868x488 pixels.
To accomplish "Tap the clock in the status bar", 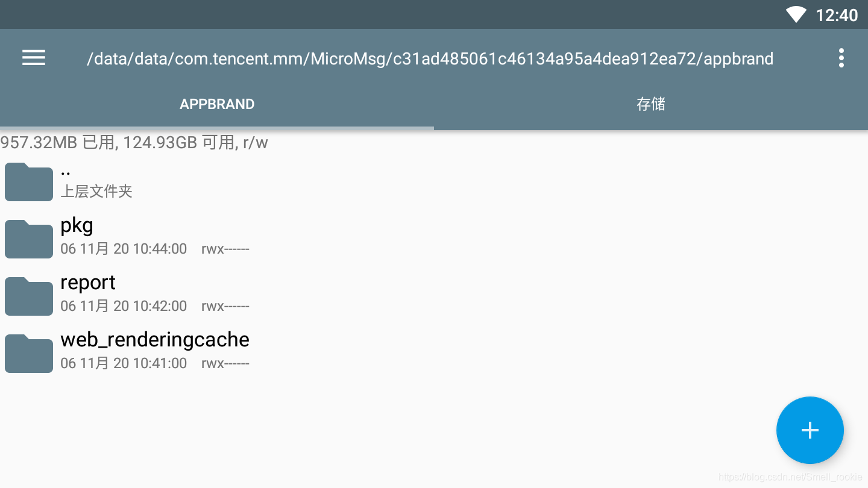I will [x=837, y=16].
